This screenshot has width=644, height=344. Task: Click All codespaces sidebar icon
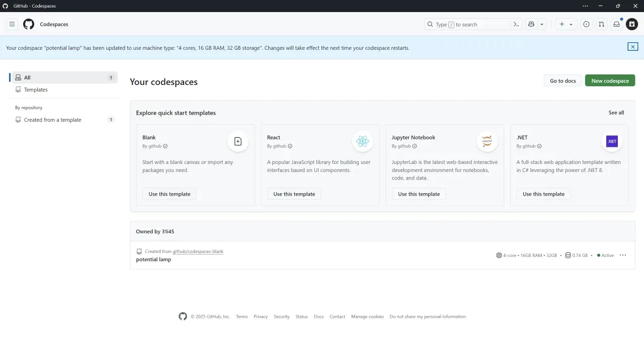(x=18, y=77)
